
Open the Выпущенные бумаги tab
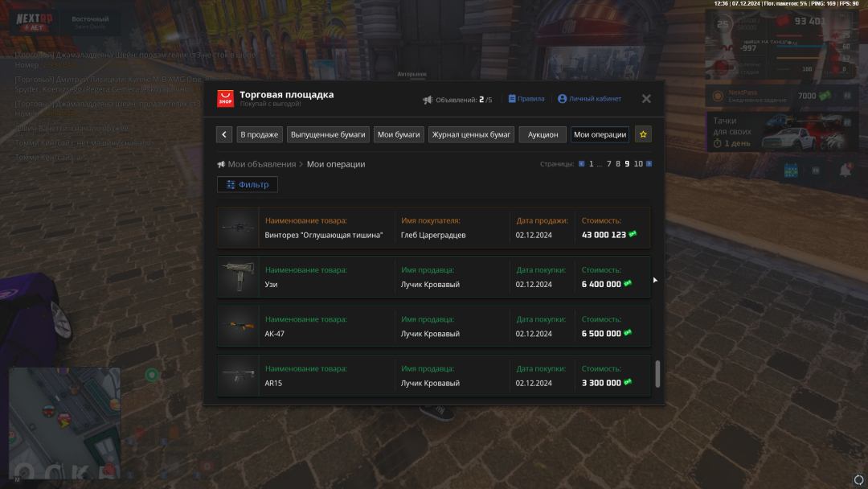click(328, 134)
